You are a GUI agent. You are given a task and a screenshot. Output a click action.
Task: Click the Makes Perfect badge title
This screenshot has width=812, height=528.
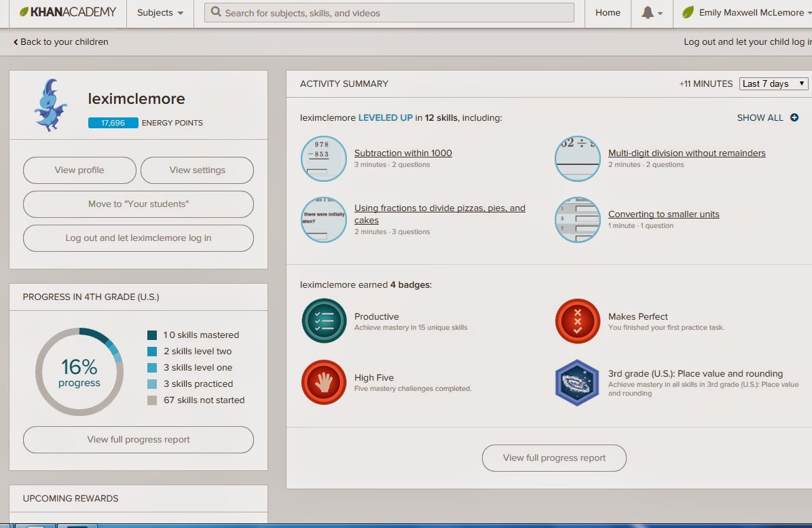pos(638,316)
